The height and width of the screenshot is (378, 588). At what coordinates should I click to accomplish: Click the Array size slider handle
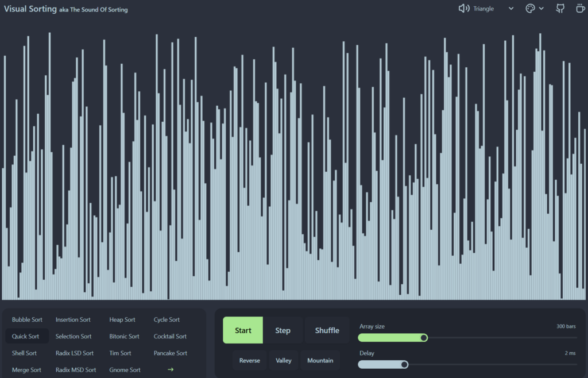[424, 338]
